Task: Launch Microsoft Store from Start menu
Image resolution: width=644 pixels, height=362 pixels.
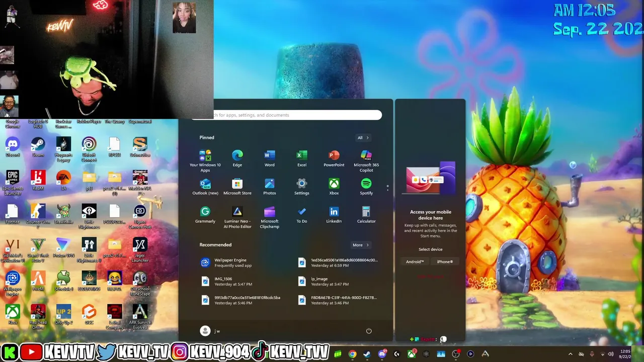Action: tap(237, 187)
